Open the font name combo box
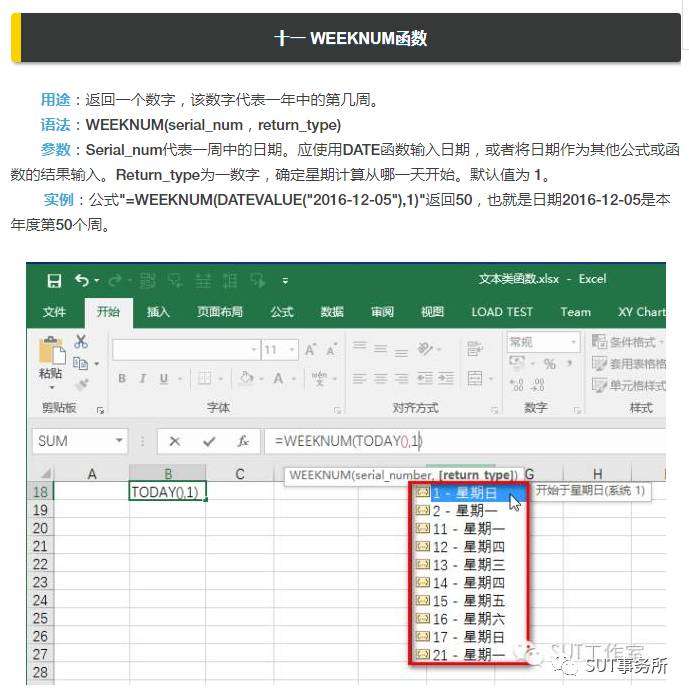This screenshot has height=695, width=689. click(x=186, y=350)
